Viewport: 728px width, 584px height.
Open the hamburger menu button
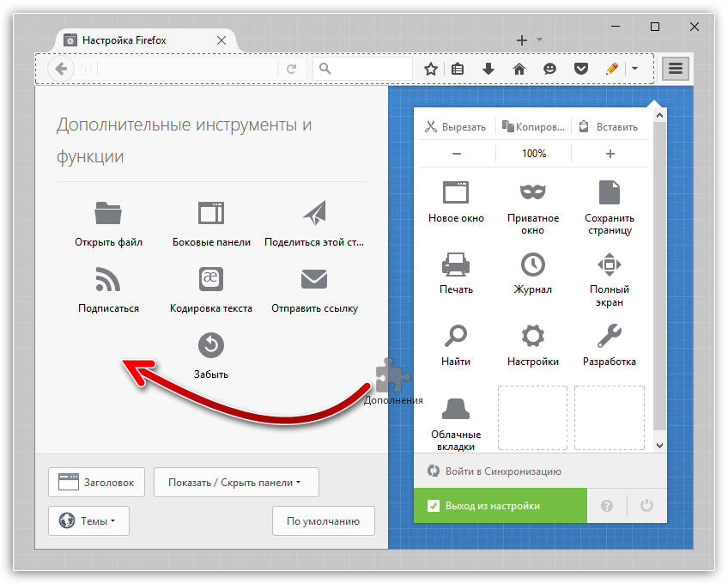click(676, 69)
